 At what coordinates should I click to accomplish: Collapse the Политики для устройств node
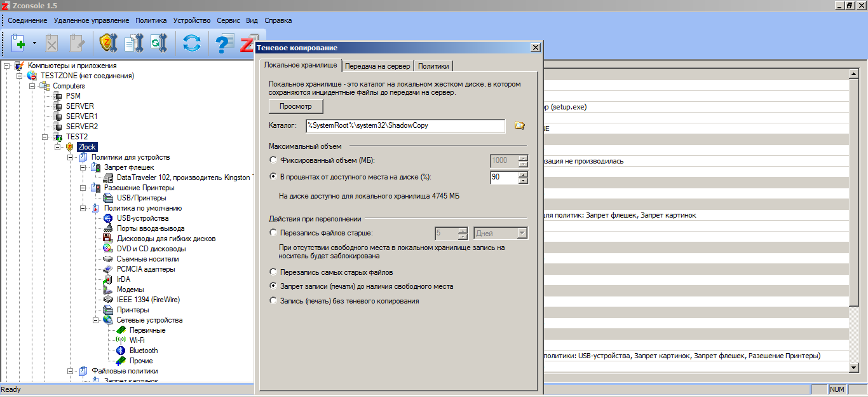coord(71,157)
